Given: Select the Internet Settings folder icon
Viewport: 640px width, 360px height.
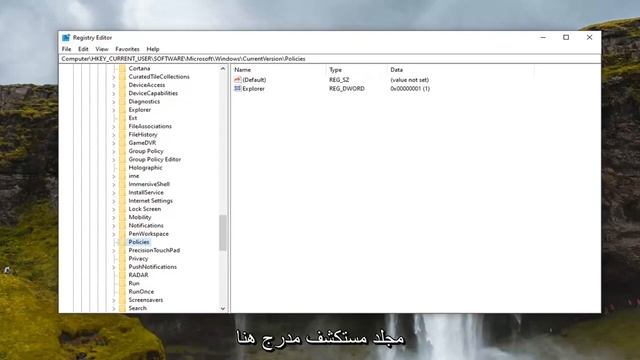Looking at the screenshot, I should [x=122, y=201].
